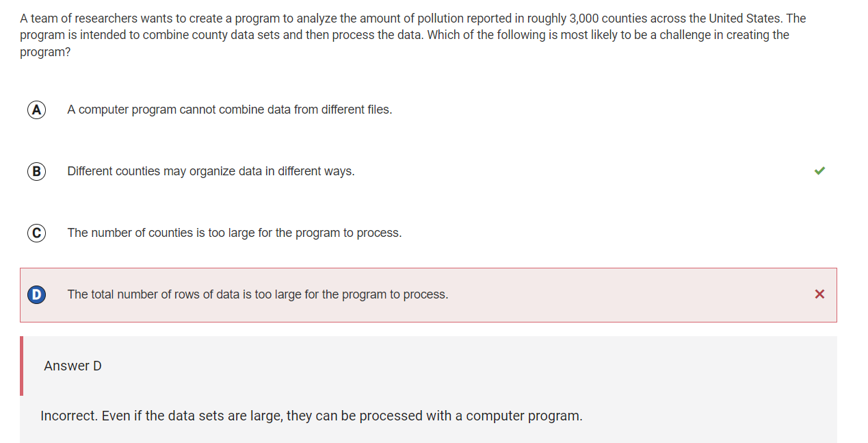Select answer choice A circle
Viewport: 868px width, 443px height.
(36, 110)
